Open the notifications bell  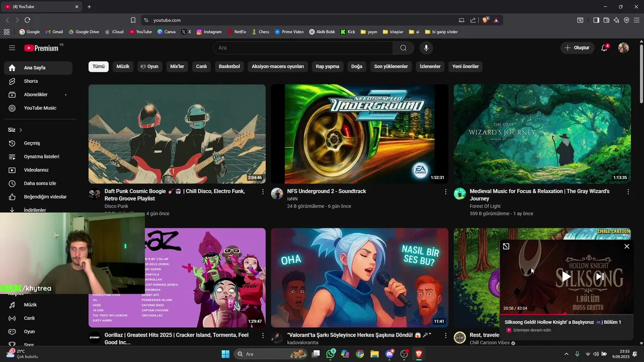[604, 48]
